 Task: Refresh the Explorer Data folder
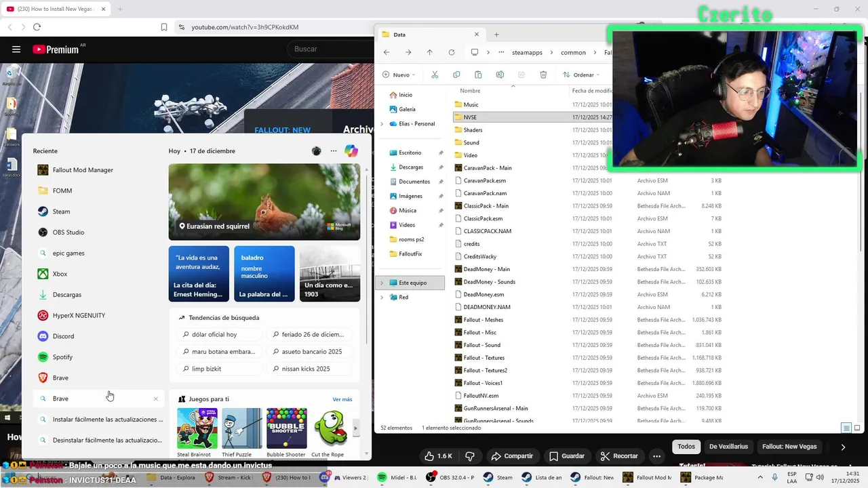pos(452,52)
